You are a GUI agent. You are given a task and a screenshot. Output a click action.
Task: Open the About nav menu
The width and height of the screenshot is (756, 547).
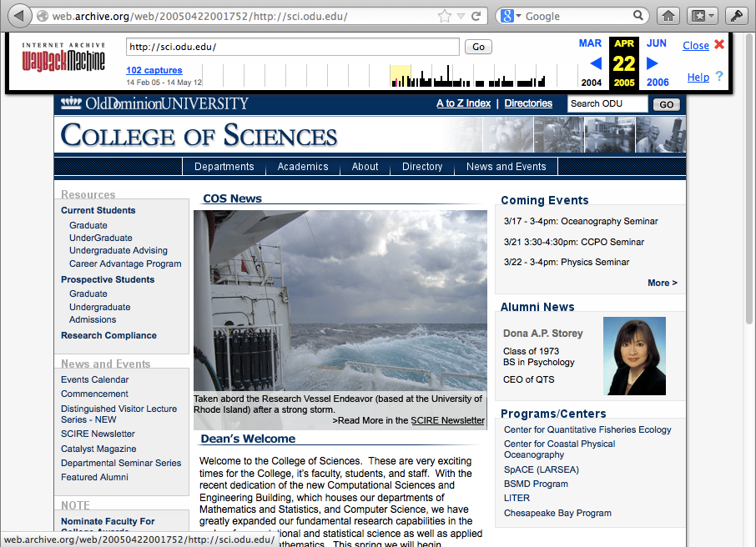tap(365, 167)
